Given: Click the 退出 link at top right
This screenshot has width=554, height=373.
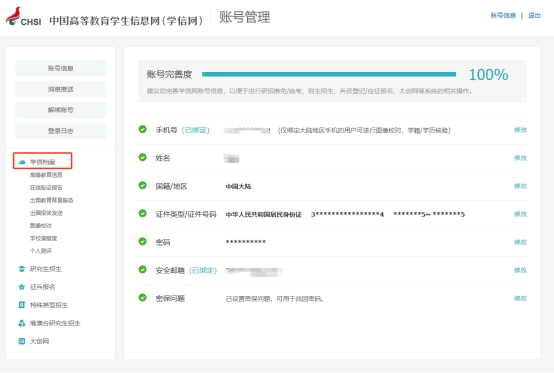Looking at the screenshot, I should 534,15.
